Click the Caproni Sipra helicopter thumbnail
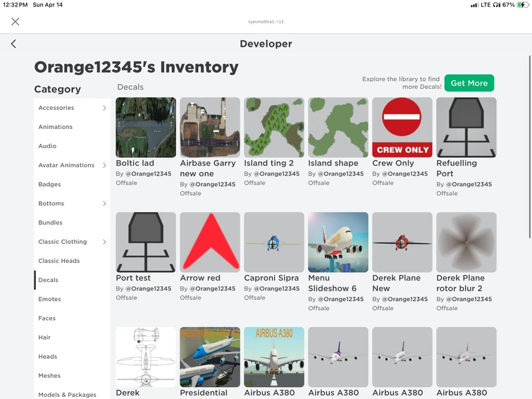This screenshot has height=399, width=532. pyautogui.click(x=274, y=242)
